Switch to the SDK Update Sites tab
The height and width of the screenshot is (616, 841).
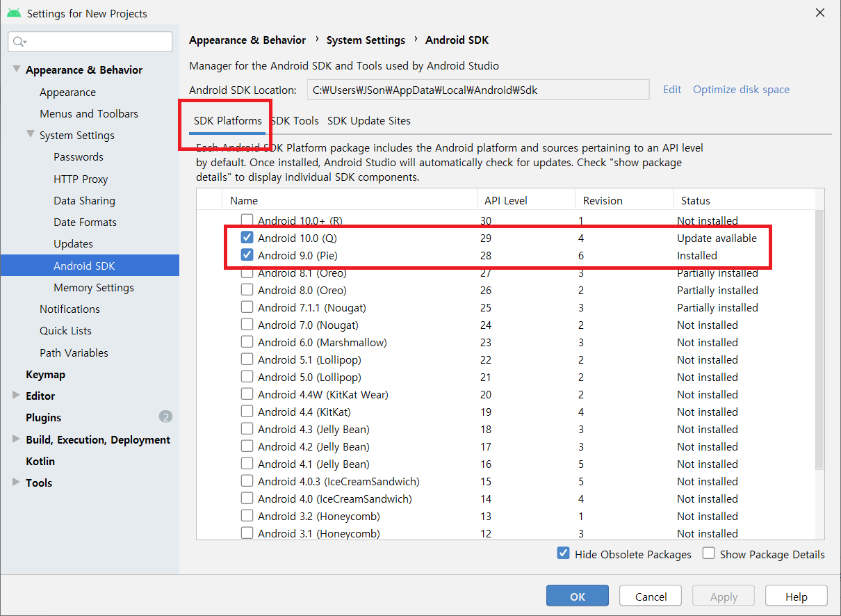click(369, 121)
